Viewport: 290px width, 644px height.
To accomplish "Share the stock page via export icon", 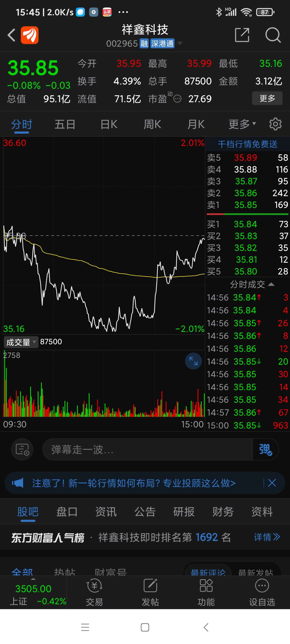I will 242,35.
